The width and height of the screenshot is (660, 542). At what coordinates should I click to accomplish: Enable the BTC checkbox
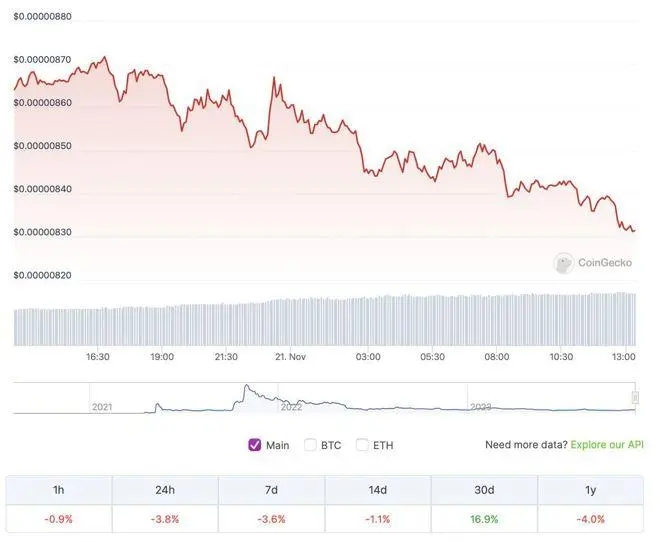pos(310,445)
